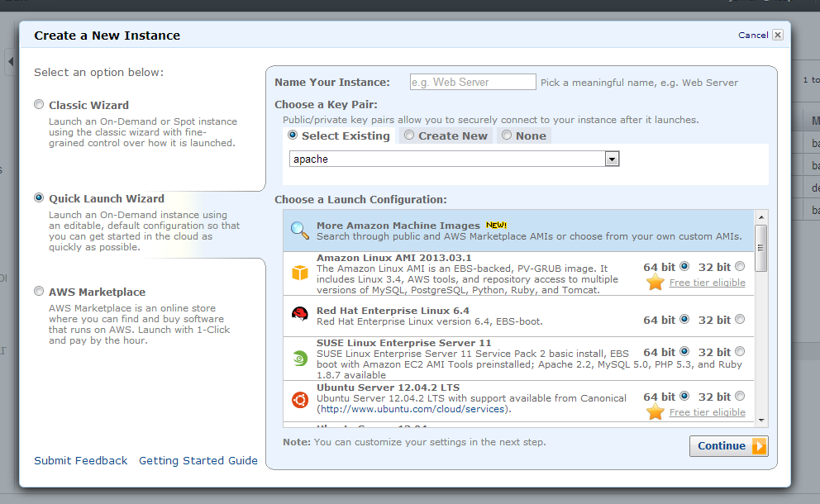Viewport: 820px width, 504px height.
Task: Open the ubuntu.com cloud services URL
Action: tap(412, 409)
